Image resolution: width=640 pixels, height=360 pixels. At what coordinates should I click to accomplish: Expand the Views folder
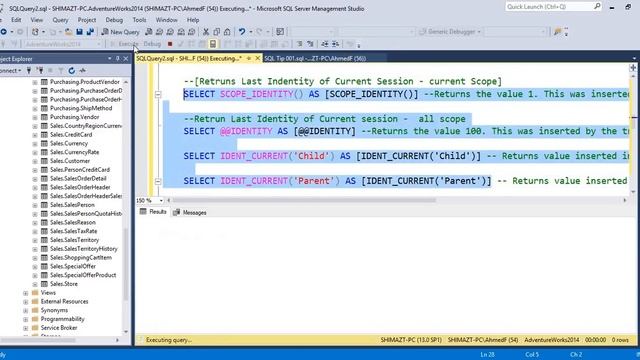point(26,293)
